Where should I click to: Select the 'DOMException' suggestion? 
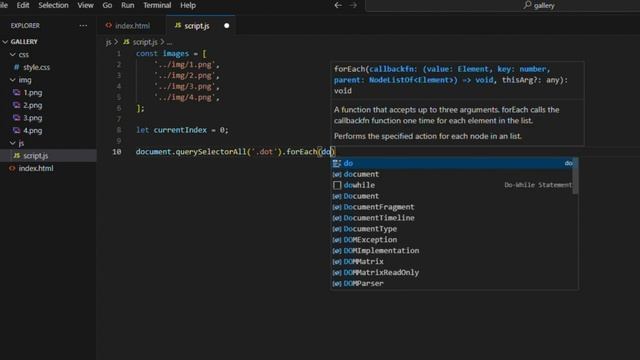452,240
